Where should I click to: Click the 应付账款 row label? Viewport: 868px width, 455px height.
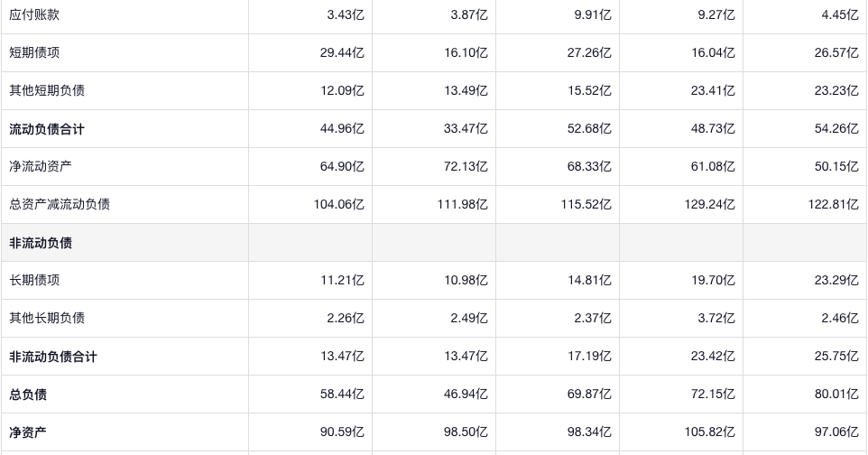click(34, 15)
